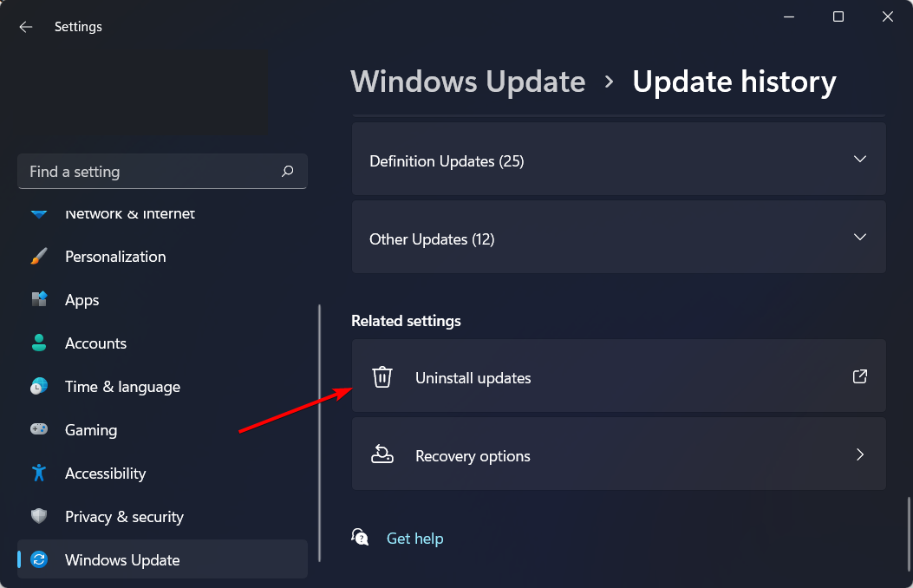Click the Get help question mark icon

coord(360,537)
